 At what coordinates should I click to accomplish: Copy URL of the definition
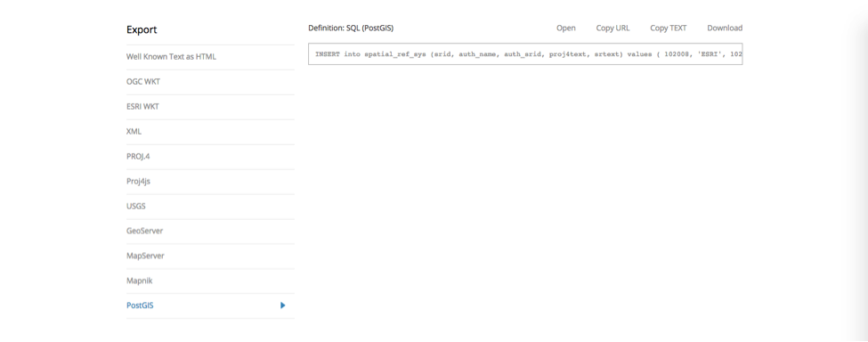pyautogui.click(x=612, y=28)
